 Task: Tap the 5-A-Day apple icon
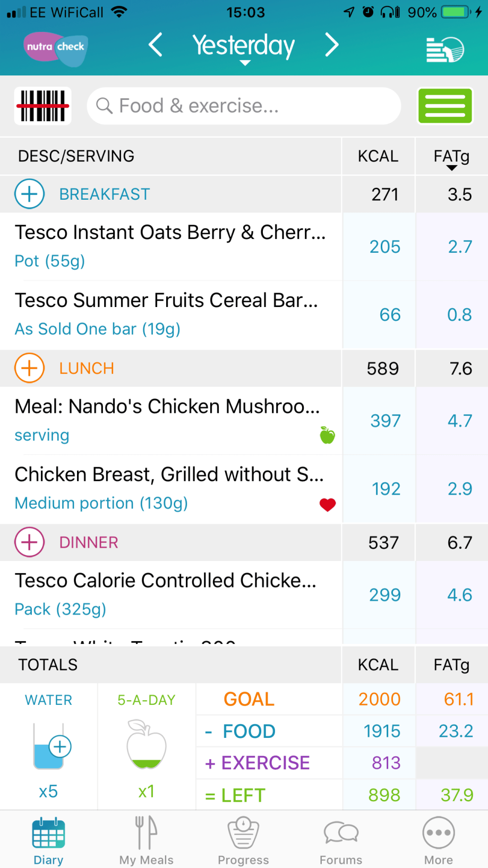(x=147, y=745)
